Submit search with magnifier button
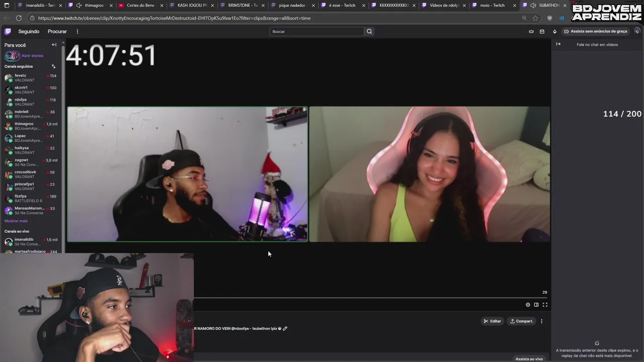 [369, 31]
